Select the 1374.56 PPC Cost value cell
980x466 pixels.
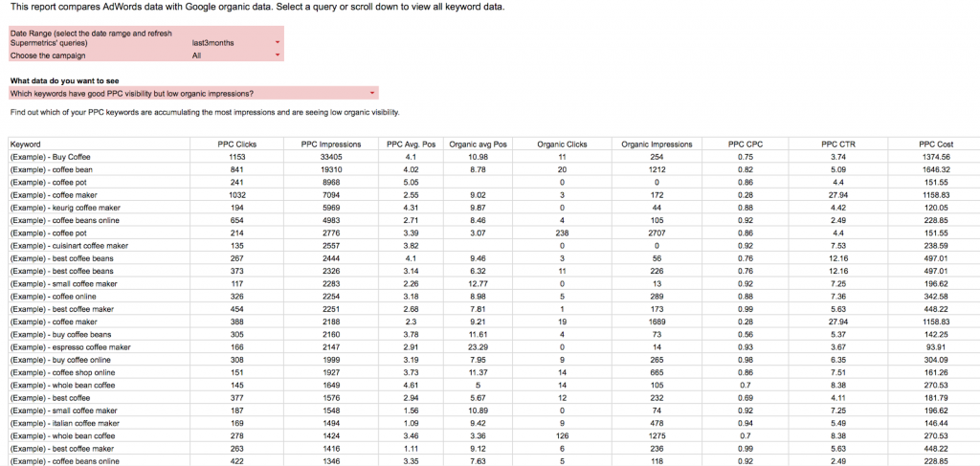tap(932, 156)
